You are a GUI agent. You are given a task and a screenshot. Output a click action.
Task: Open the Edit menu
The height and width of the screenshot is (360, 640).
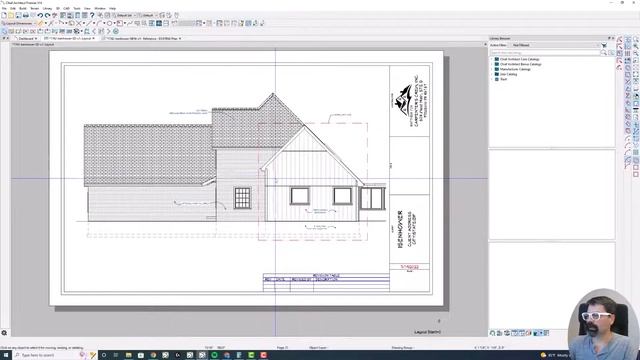[13, 8]
